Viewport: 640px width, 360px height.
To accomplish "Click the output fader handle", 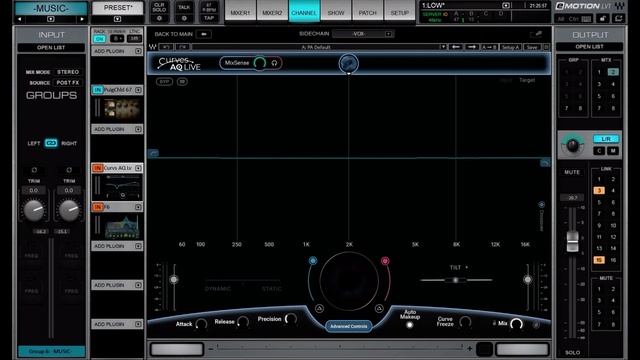I will (x=572, y=241).
